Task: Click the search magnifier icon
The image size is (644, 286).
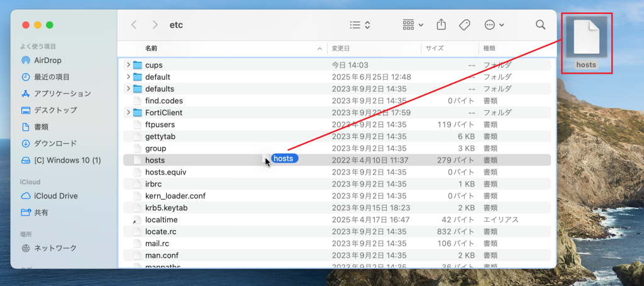Action: coord(540,25)
